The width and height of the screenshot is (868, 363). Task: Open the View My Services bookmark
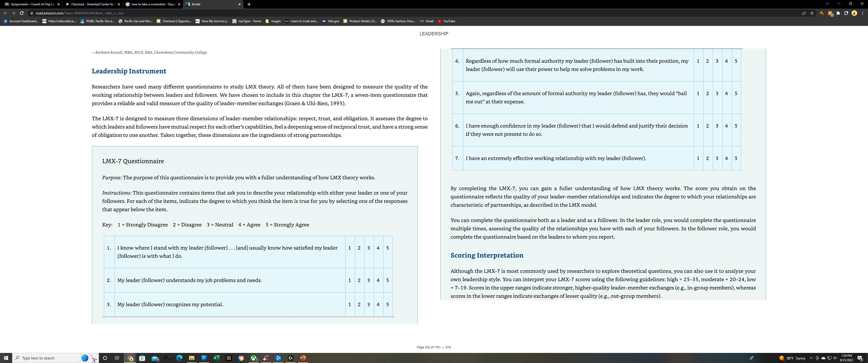(212, 21)
